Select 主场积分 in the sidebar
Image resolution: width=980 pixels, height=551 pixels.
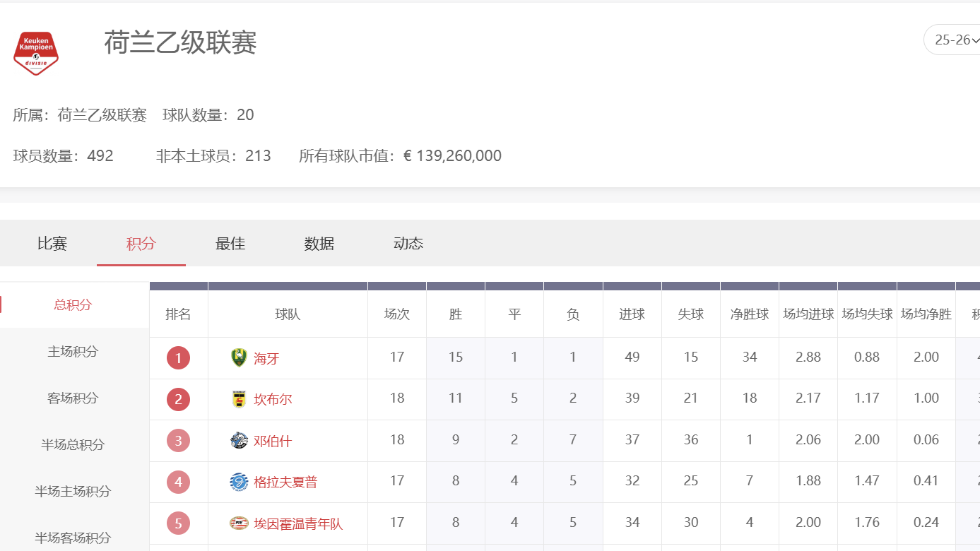pos(73,351)
